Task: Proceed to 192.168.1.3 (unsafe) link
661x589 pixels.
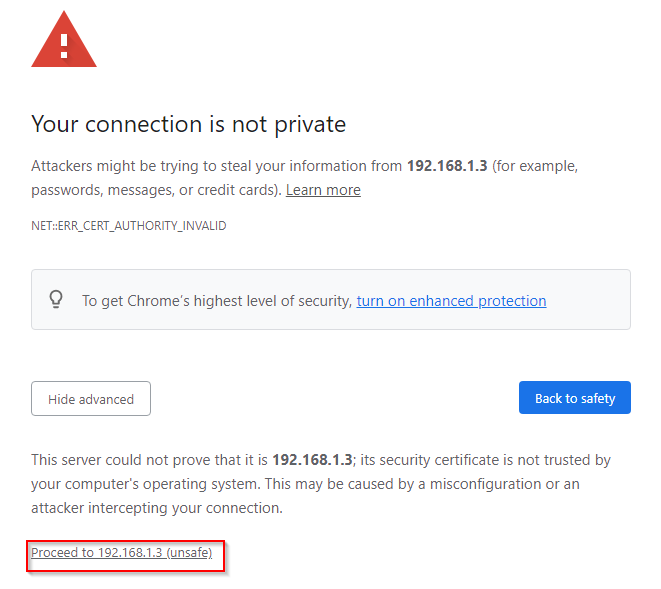Action: point(121,552)
